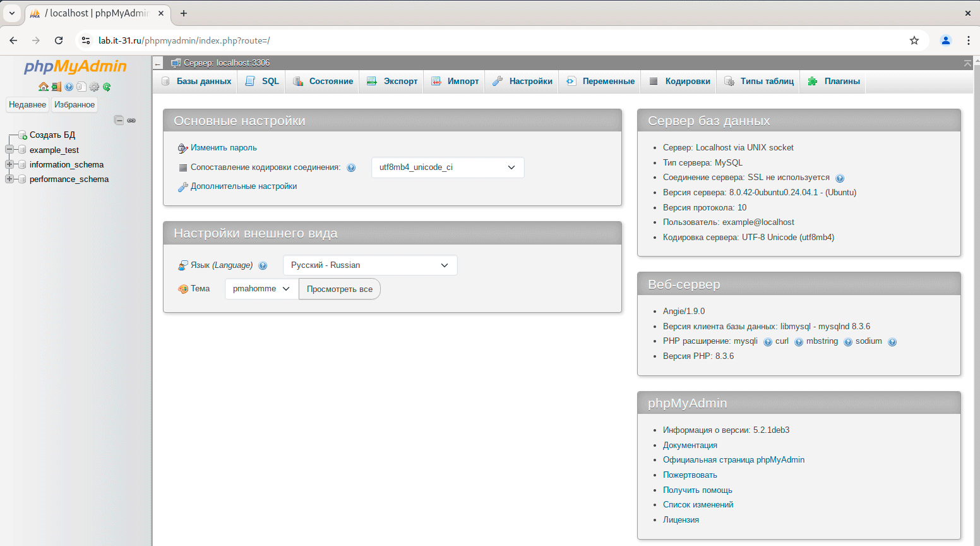This screenshot has width=980, height=546.
Task: Log out using the door icon
Action: [x=56, y=87]
